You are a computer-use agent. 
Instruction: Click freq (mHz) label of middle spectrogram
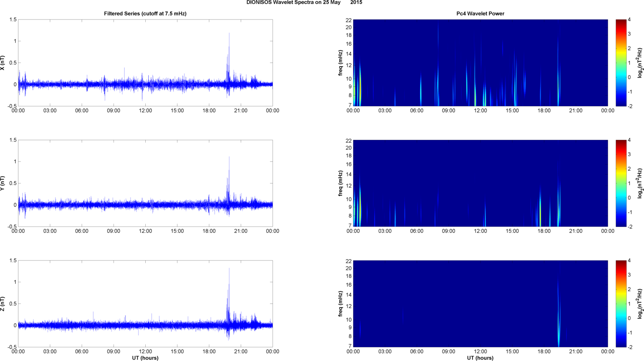[x=340, y=183]
